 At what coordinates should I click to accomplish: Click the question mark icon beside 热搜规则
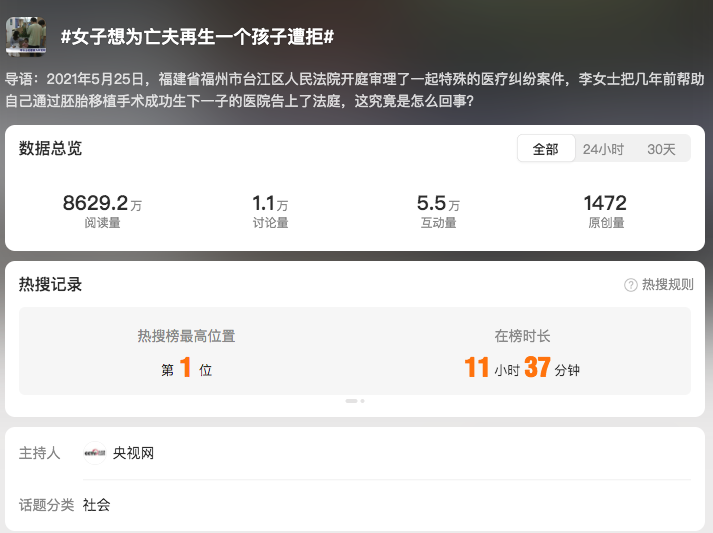(x=631, y=285)
